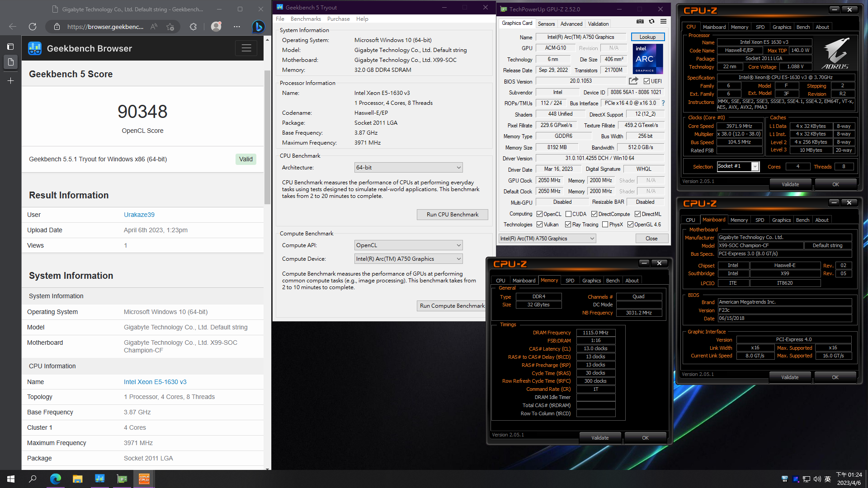Add a new tab with plus icon
The image size is (868, 488).
(10, 81)
